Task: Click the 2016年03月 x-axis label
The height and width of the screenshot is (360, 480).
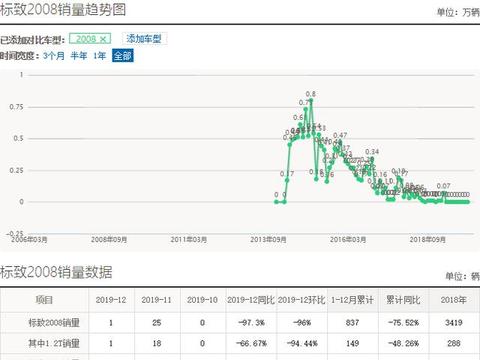Action: pos(348,240)
